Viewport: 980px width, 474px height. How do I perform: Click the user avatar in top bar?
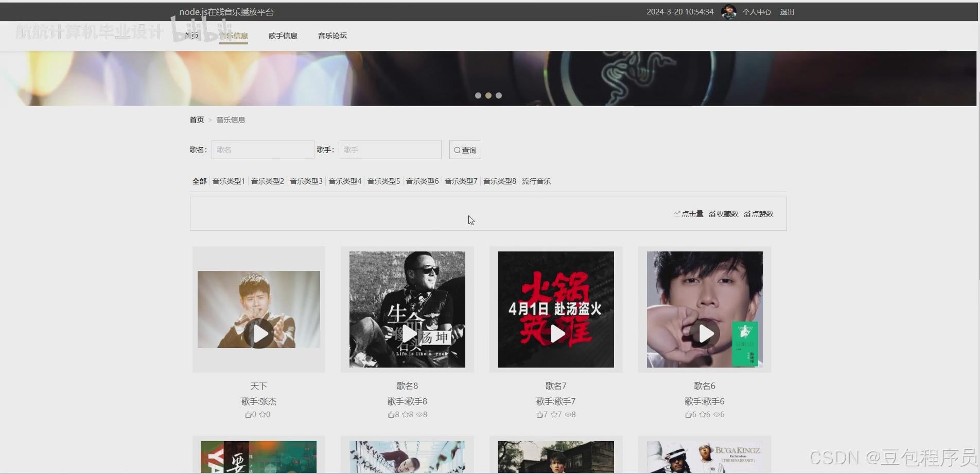[728, 12]
